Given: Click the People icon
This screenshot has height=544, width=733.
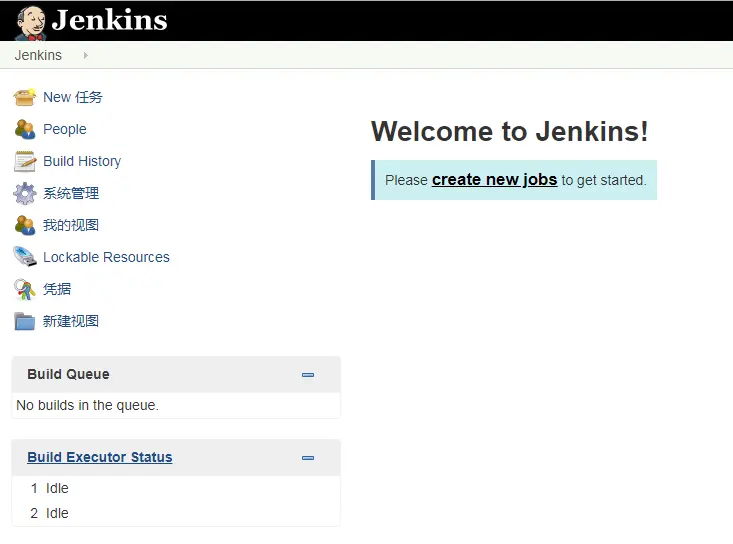Looking at the screenshot, I should tap(25, 129).
